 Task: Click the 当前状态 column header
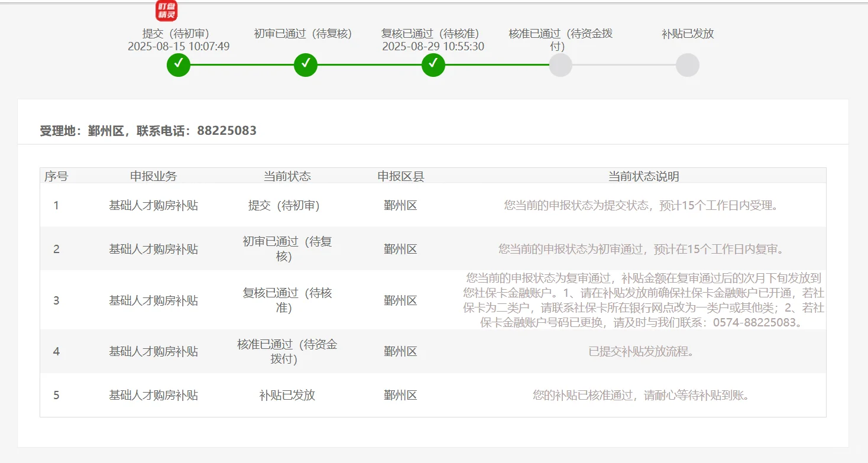point(287,176)
